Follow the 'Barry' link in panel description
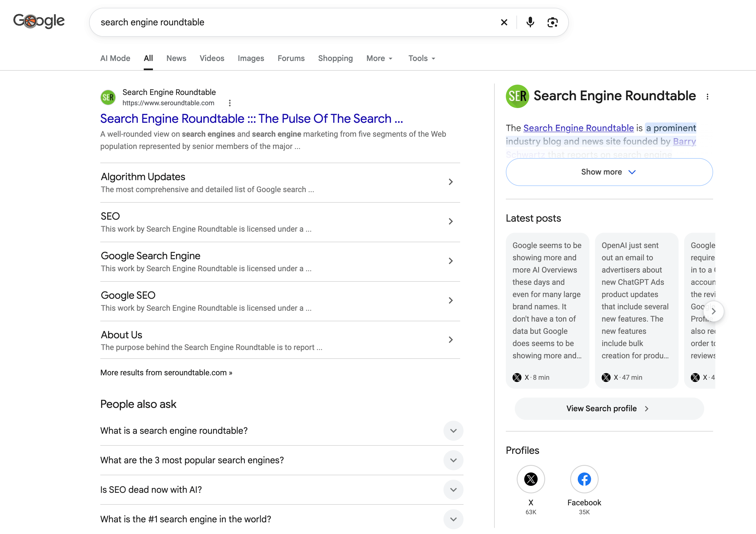The image size is (756, 534). click(x=684, y=141)
